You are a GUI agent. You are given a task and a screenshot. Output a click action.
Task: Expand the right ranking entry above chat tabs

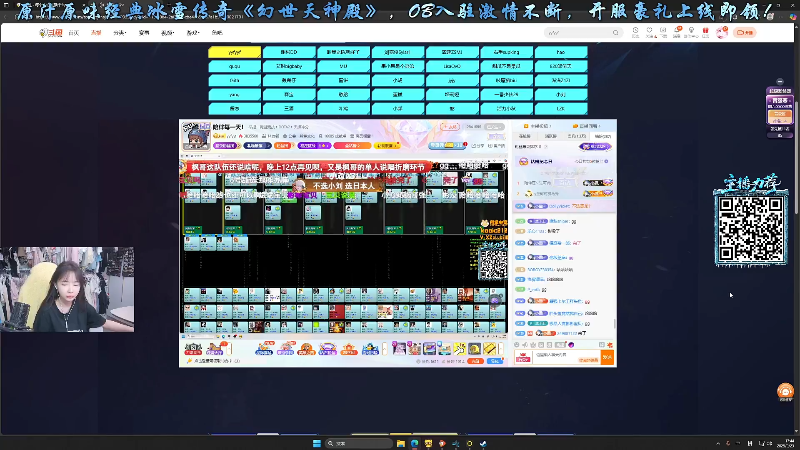587,126
